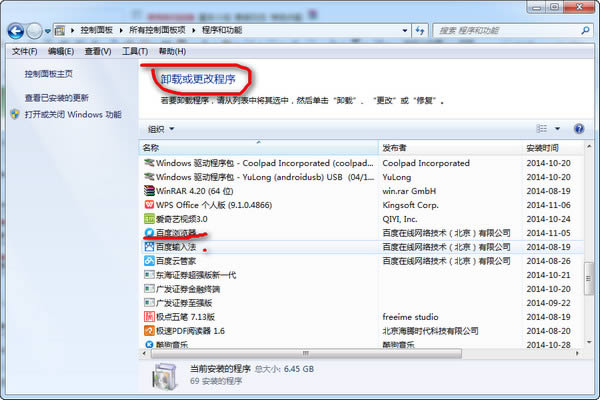Viewport: 600px width, 400px height.
Task: Open 查看已安装的更新 link
Action: [57, 98]
